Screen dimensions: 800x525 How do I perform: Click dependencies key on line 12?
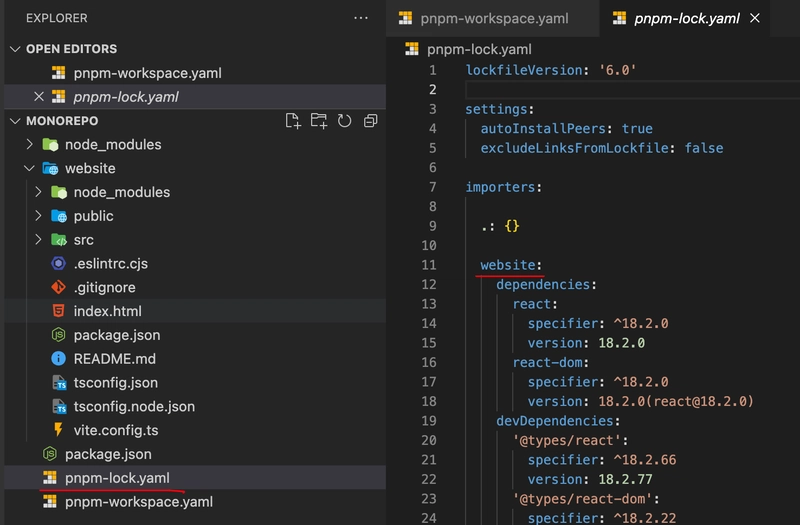[543, 285]
